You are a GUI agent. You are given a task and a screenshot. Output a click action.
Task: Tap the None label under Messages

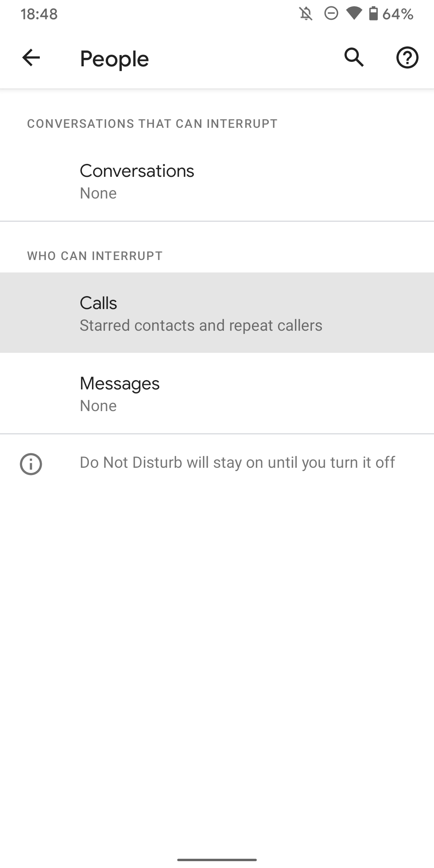(x=98, y=406)
